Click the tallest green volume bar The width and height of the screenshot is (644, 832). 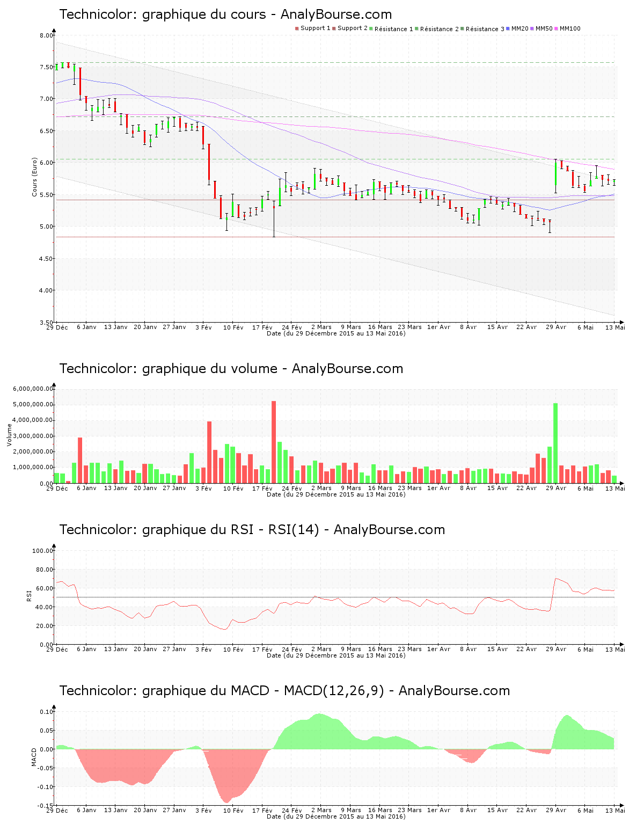click(555, 443)
